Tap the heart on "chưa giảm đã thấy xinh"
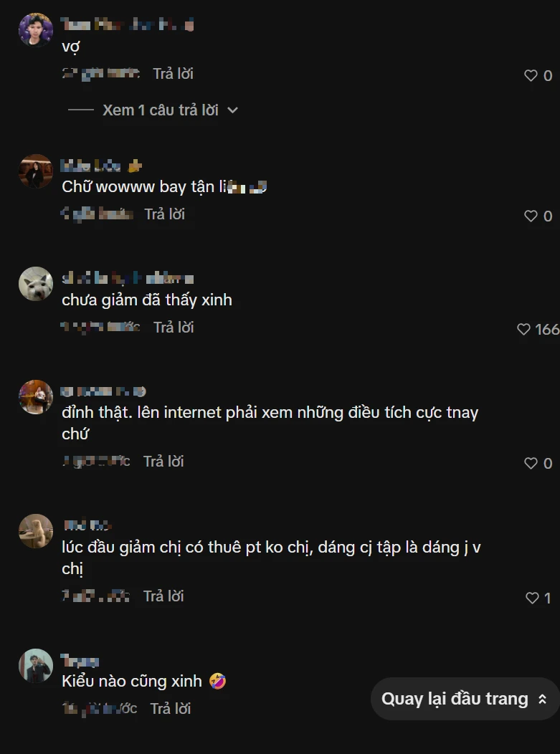 click(x=523, y=329)
